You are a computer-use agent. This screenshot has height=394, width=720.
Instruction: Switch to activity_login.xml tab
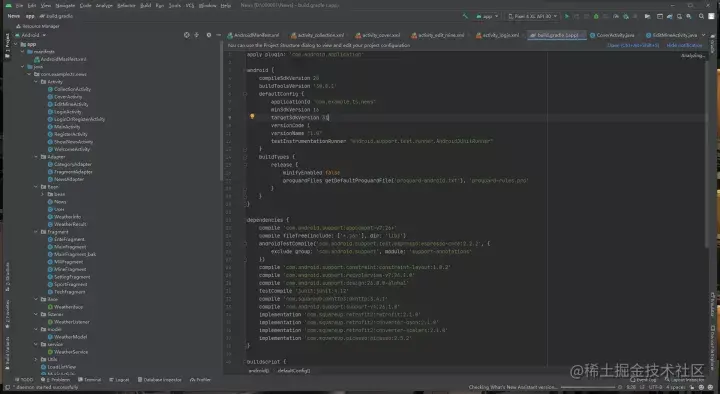point(497,35)
